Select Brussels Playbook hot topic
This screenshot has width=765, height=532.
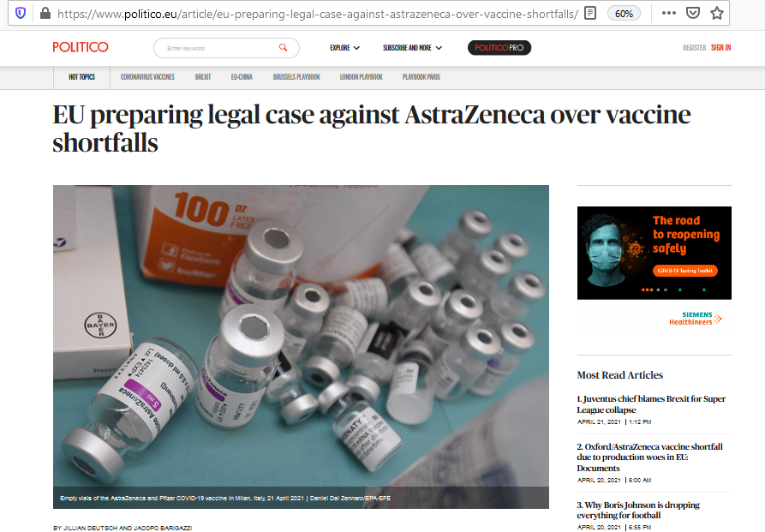[296, 77]
